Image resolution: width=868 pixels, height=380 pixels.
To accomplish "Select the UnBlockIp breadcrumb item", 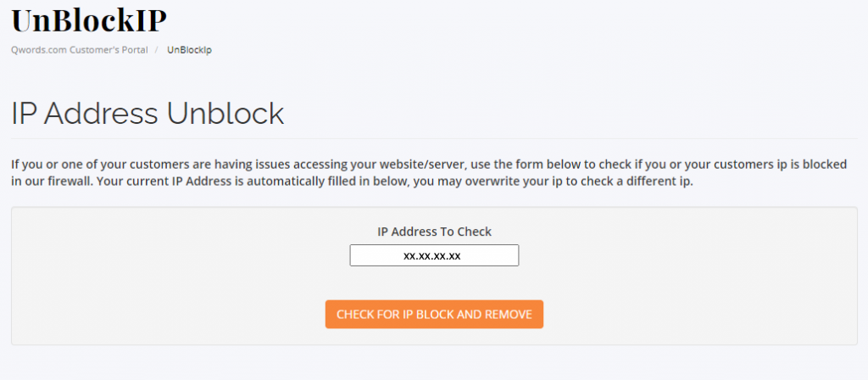I will [x=189, y=50].
